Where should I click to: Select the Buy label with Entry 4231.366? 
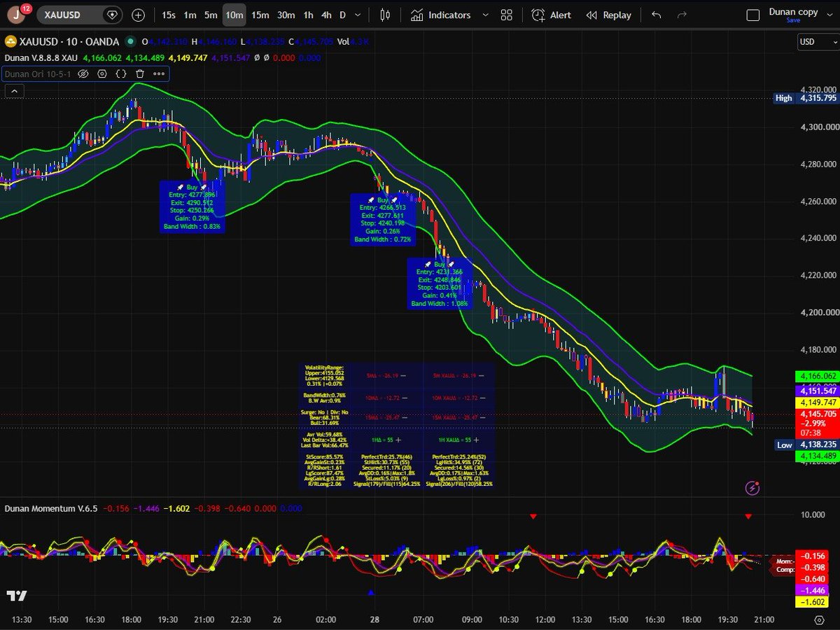[x=440, y=283]
